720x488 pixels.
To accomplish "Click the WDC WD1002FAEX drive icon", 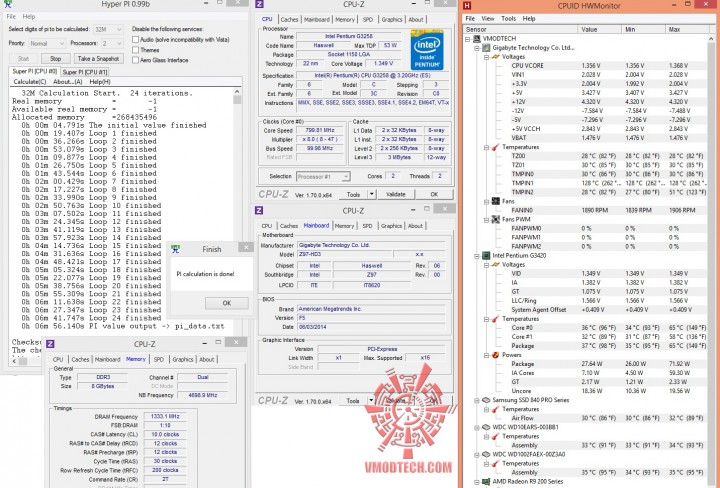I will [x=486, y=454].
